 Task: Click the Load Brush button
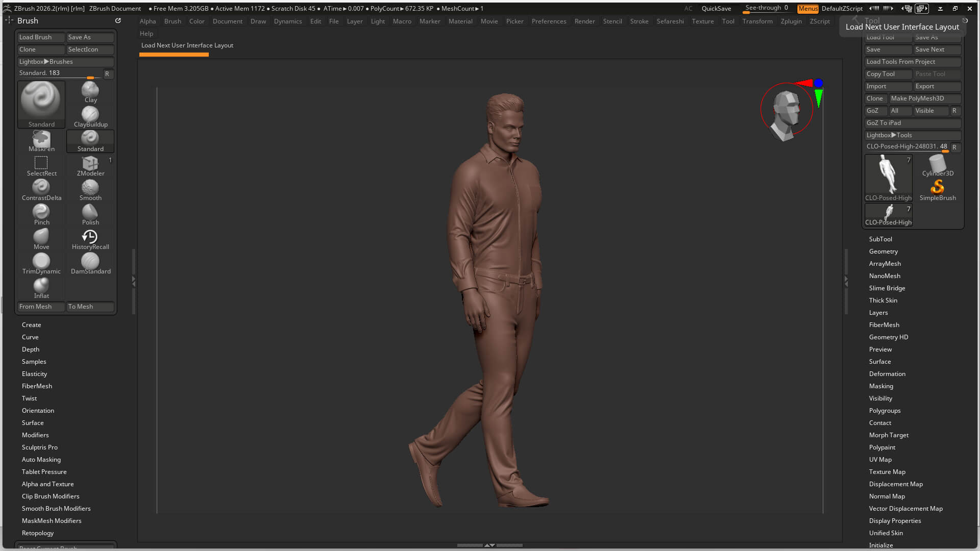41,37
